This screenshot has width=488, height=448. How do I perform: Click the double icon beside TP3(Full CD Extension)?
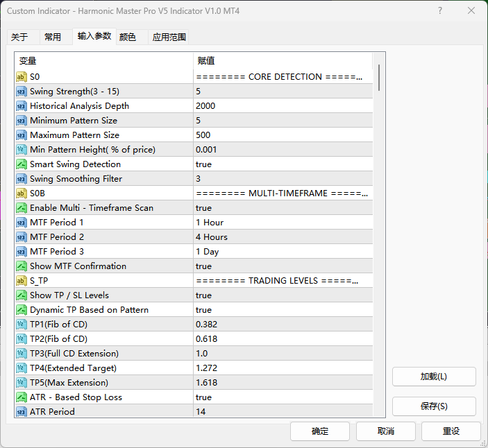[x=21, y=354]
